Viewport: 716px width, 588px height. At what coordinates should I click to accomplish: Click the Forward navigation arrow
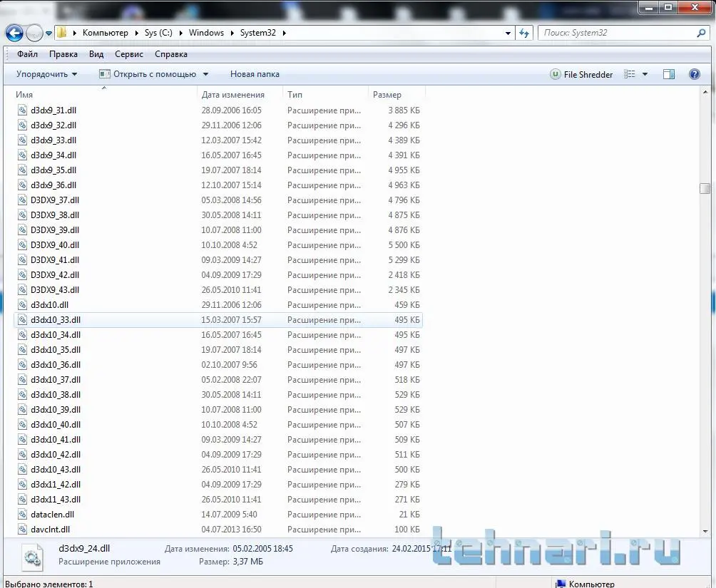pos(34,33)
